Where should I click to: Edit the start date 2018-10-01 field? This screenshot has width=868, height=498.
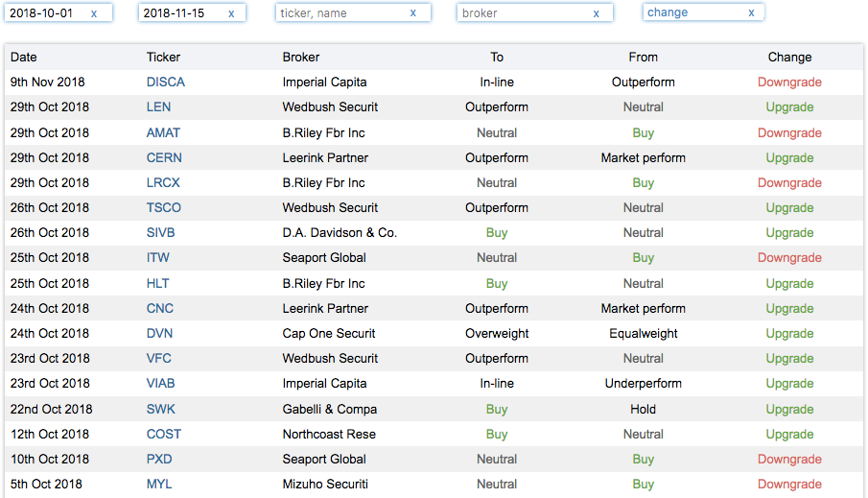pos(49,13)
